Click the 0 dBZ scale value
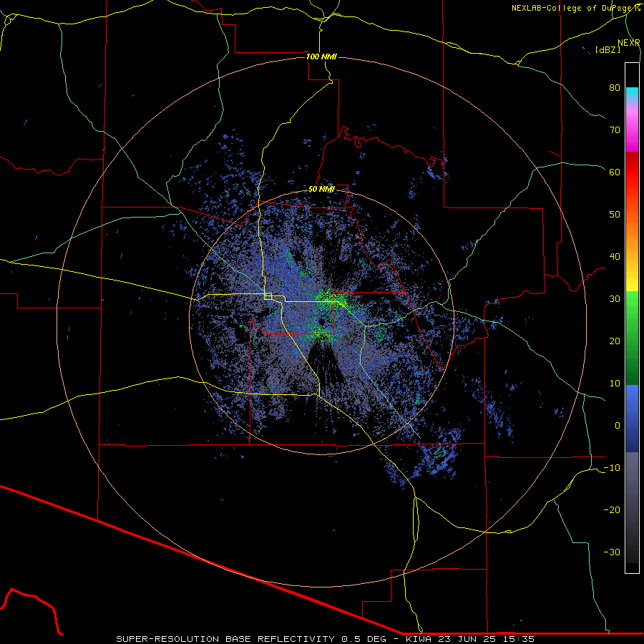Viewport: 644px width, 644px height. point(618,426)
